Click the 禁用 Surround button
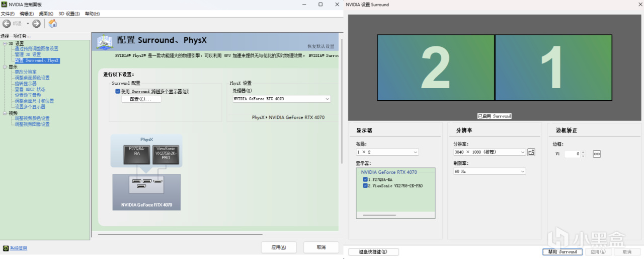This screenshot has width=644, height=259. [562, 252]
